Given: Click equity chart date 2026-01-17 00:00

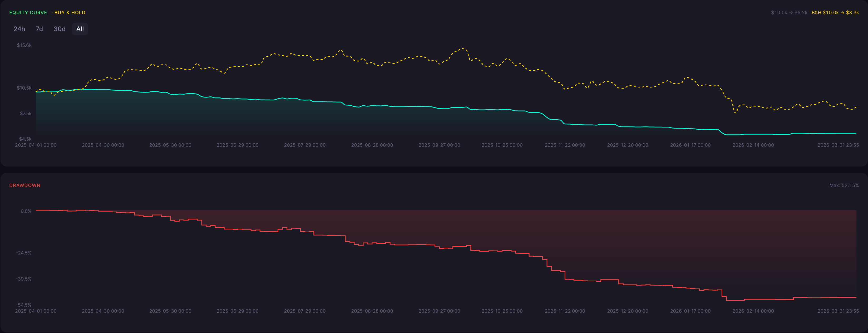Looking at the screenshot, I should click(x=690, y=145).
